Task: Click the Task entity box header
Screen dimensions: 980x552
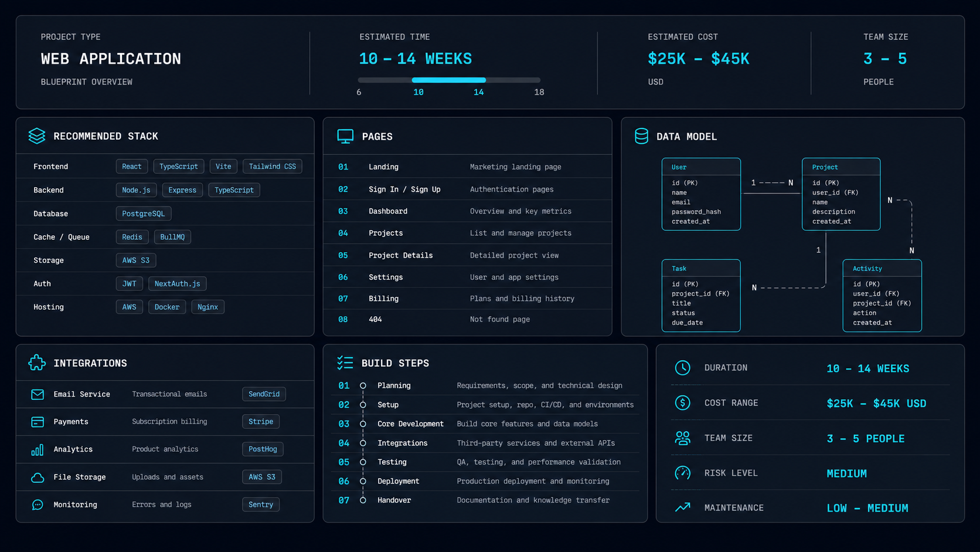Action: [701, 269]
